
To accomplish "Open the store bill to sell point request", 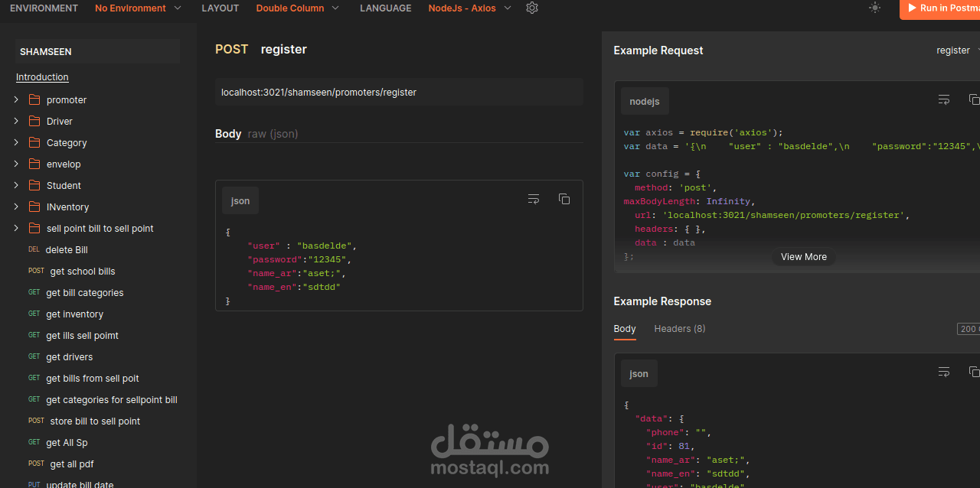I will (x=95, y=421).
